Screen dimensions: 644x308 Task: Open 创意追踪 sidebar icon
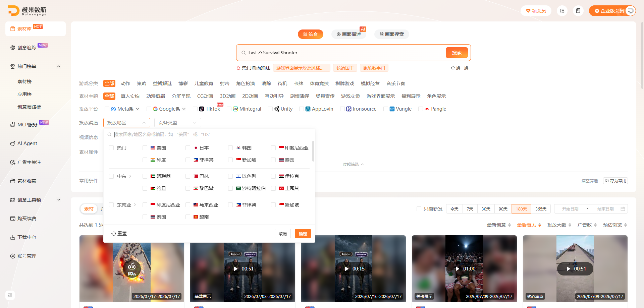click(13, 48)
